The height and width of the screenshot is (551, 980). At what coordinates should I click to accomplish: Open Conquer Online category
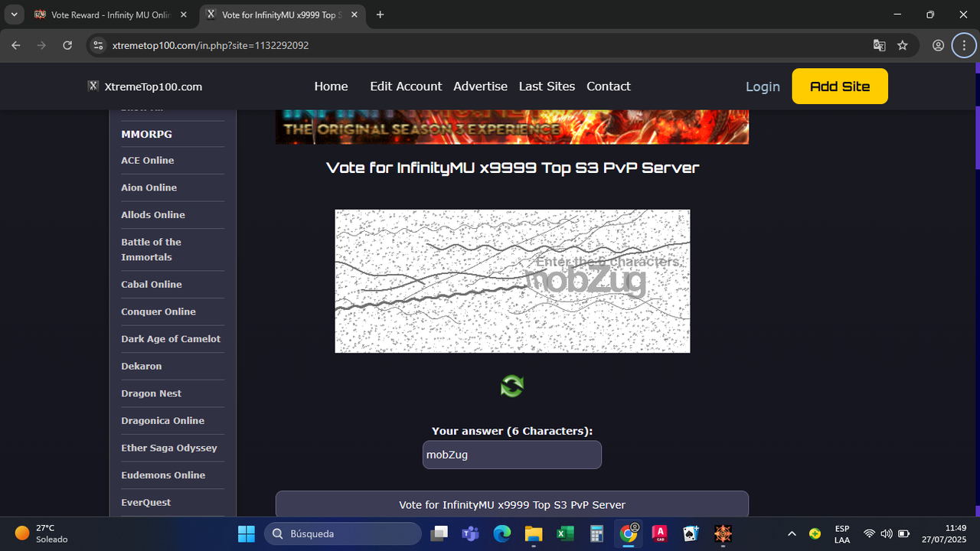click(x=158, y=311)
